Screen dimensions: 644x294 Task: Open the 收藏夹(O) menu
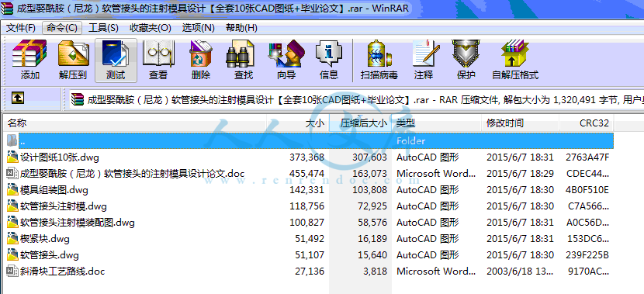(x=151, y=28)
